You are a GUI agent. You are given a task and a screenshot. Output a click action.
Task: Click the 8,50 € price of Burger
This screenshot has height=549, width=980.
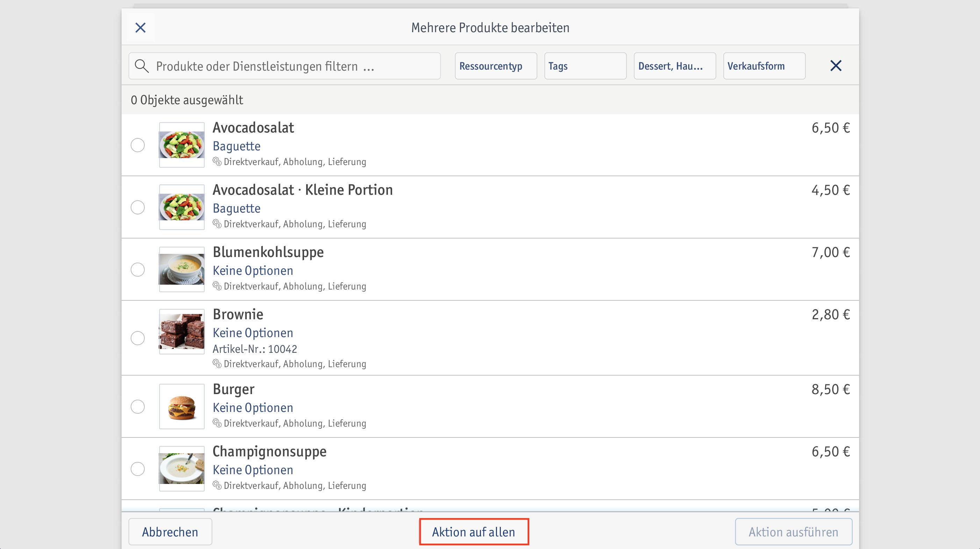coord(830,389)
